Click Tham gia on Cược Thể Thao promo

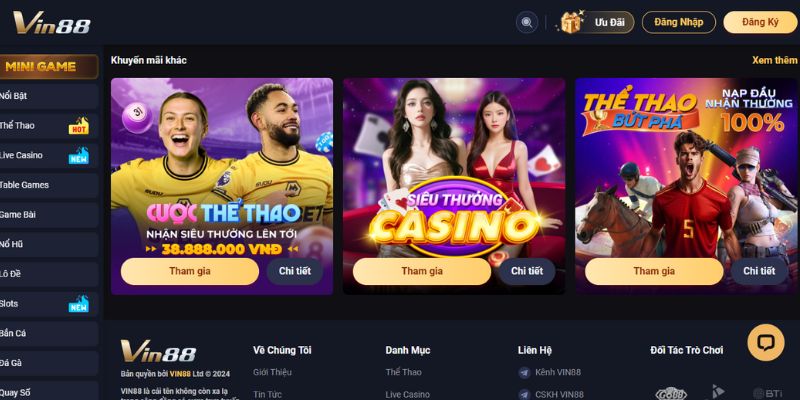pos(190,271)
